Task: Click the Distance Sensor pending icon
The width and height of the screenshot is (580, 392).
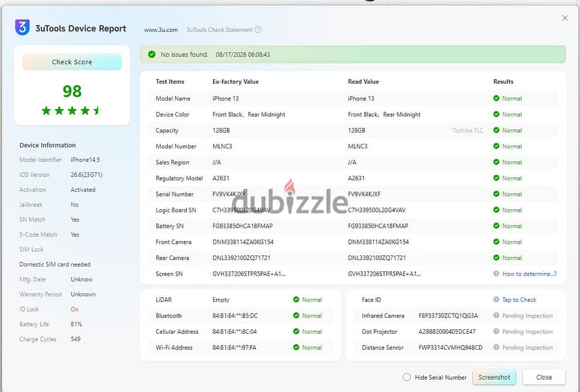Action: [x=496, y=347]
